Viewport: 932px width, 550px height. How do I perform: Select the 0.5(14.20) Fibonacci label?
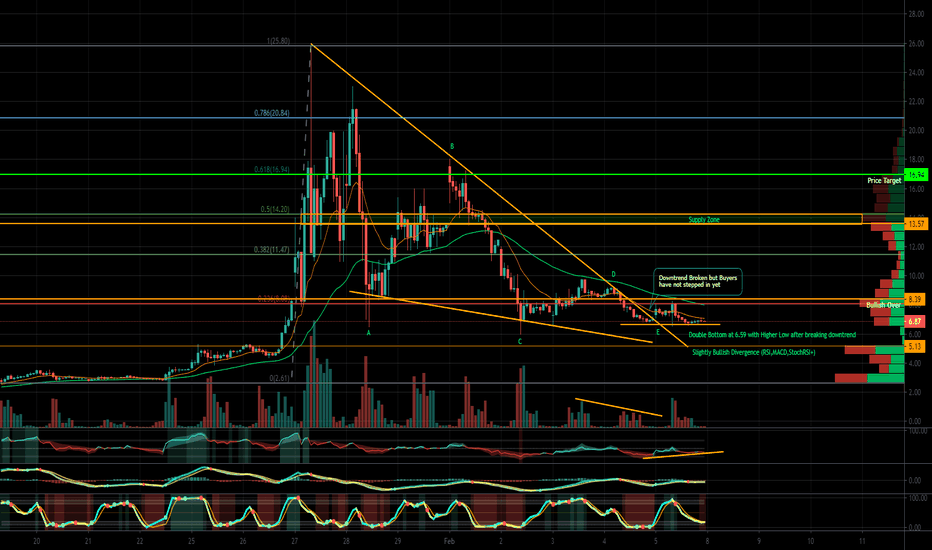coord(275,209)
